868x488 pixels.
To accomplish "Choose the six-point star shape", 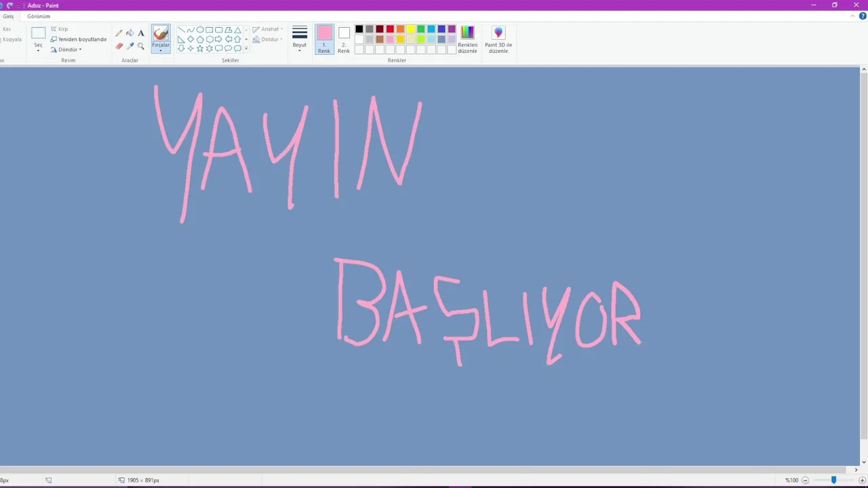I will tap(210, 48).
